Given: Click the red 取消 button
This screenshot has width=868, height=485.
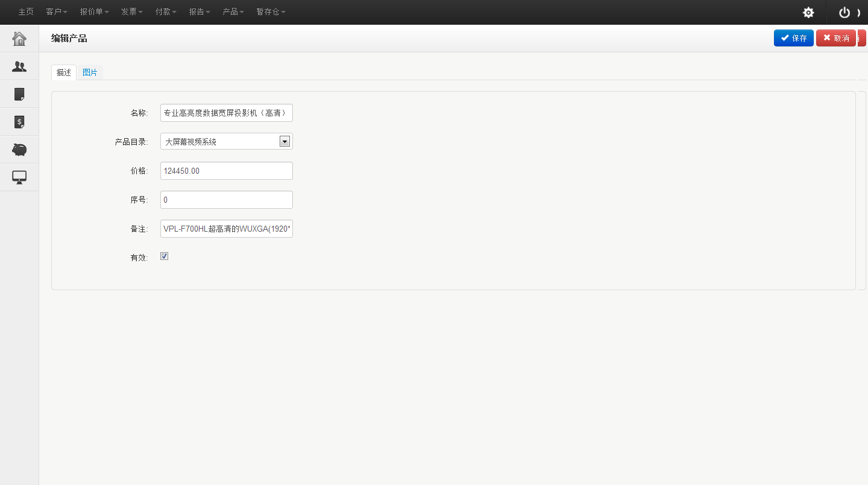Looking at the screenshot, I should click(836, 38).
